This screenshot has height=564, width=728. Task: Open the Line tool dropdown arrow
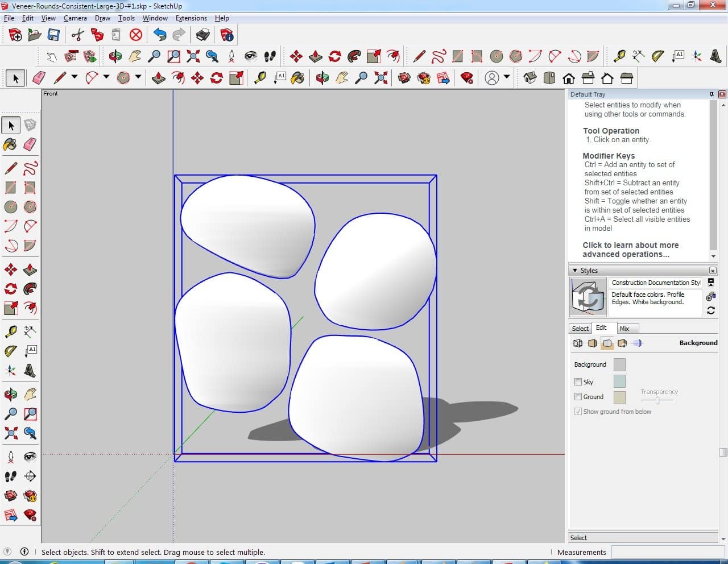pyautogui.click(x=74, y=78)
